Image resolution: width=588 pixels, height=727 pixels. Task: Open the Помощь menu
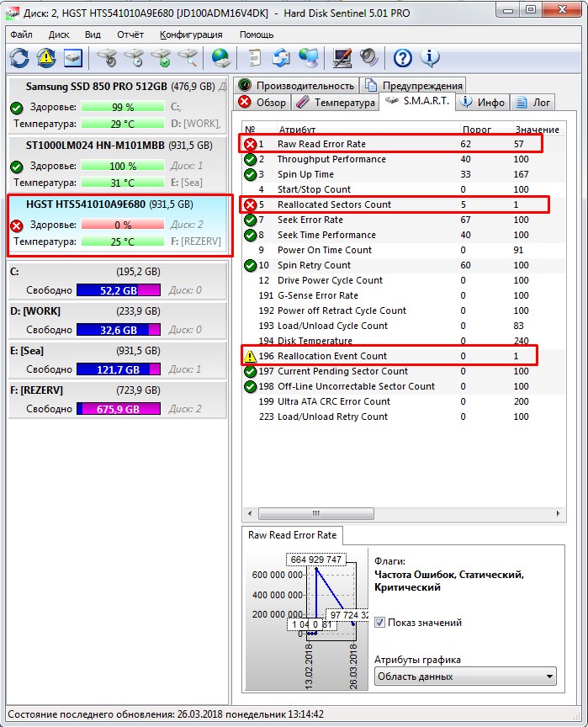[x=257, y=34]
